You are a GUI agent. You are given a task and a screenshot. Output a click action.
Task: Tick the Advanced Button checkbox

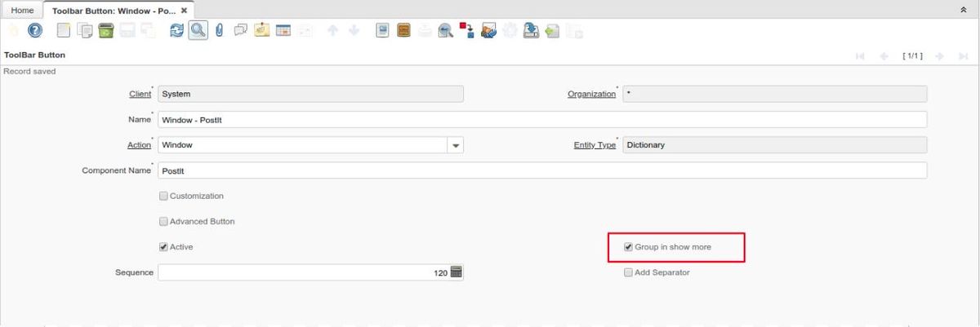pos(163,221)
